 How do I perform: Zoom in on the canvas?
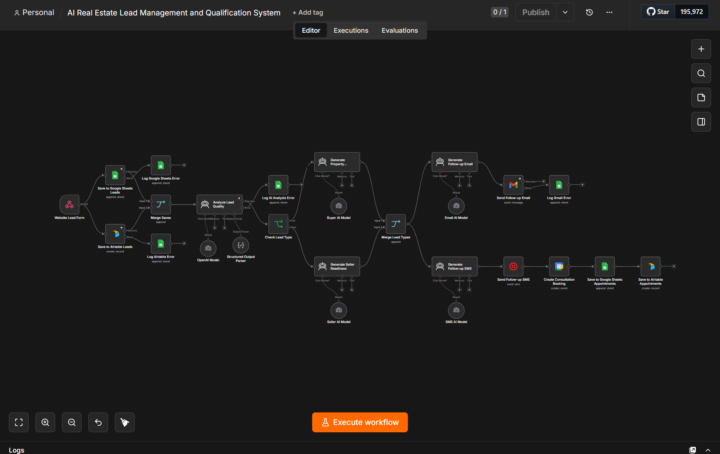point(45,422)
